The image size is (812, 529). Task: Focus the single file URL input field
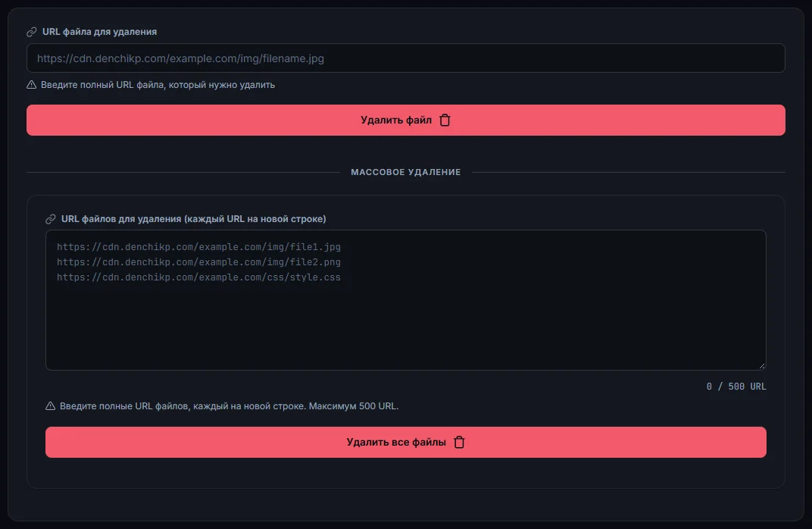(x=406, y=58)
